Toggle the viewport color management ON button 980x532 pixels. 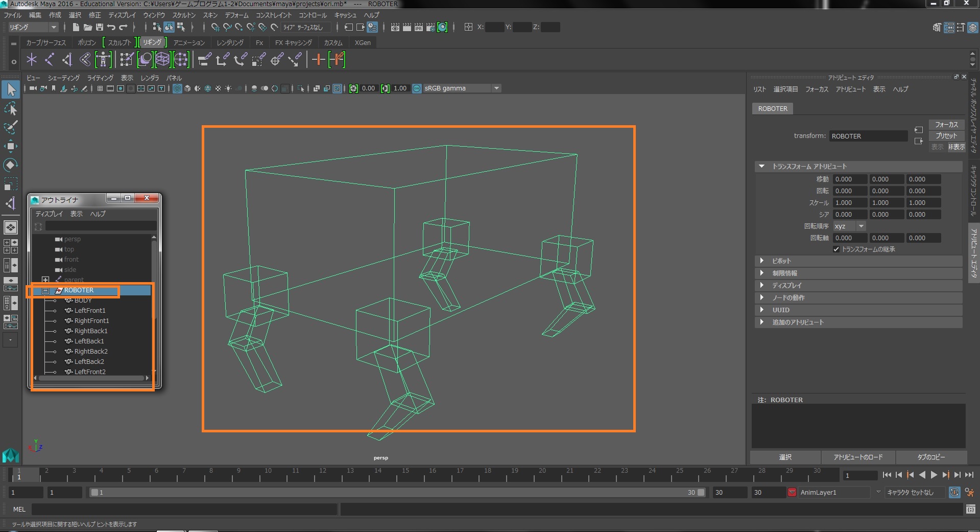point(417,88)
